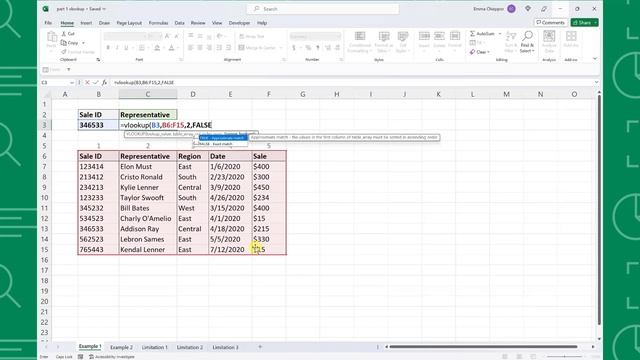Viewport: 640px width, 360px height.
Task: Switch to the Formulas ribbon tab
Action: point(158,23)
